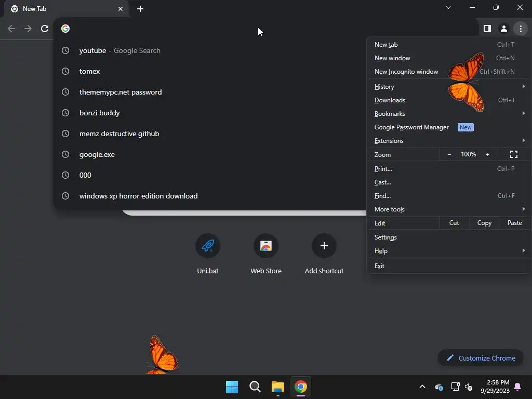Image resolution: width=532 pixels, height=399 pixels.
Task: Click the OneDrive cloud tray icon
Action: 438,387
